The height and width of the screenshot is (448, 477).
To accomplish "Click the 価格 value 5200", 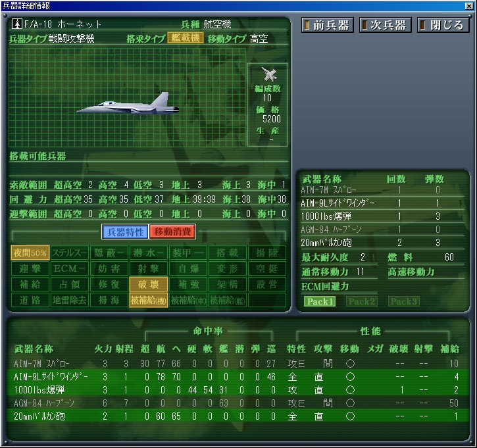I will coord(271,119).
